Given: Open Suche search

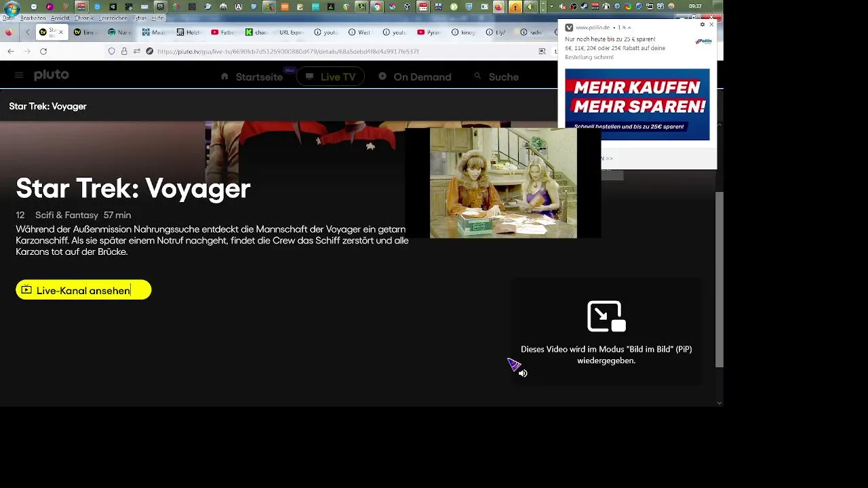Looking at the screenshot, I should (x=496, y=77).
